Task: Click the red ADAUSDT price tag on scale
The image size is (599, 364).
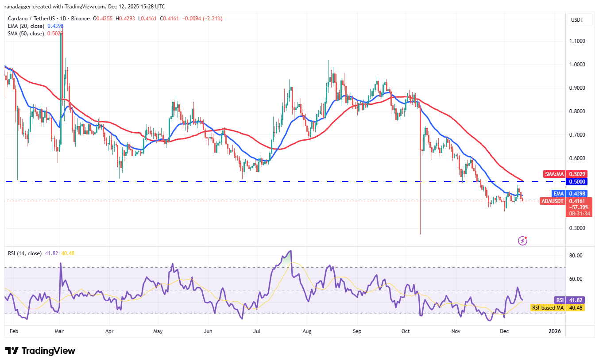Action: [552, 201]
